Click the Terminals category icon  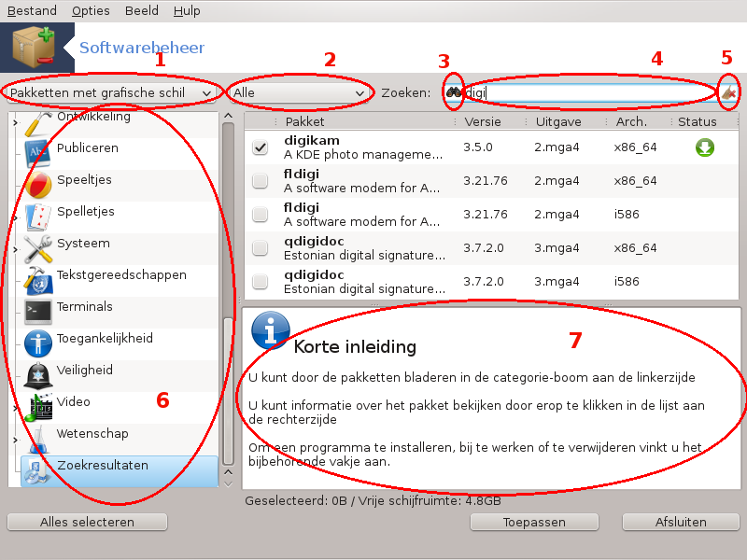coord(38,310)
